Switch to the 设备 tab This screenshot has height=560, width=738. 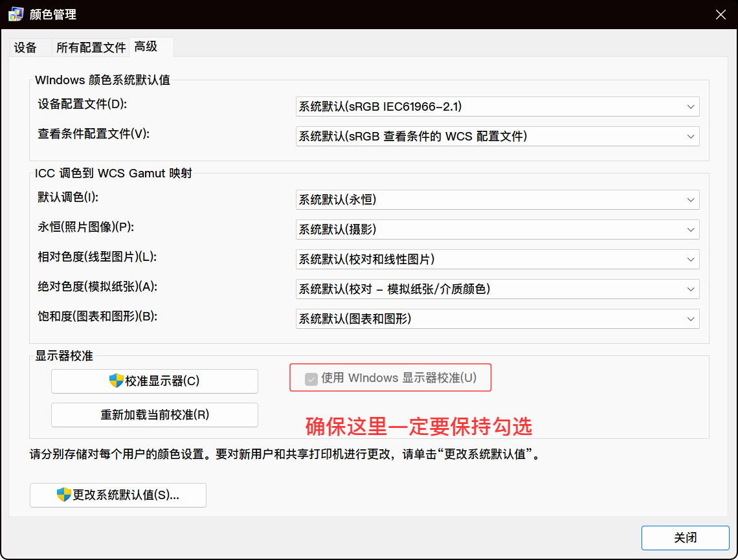click(x=26, y=48)
